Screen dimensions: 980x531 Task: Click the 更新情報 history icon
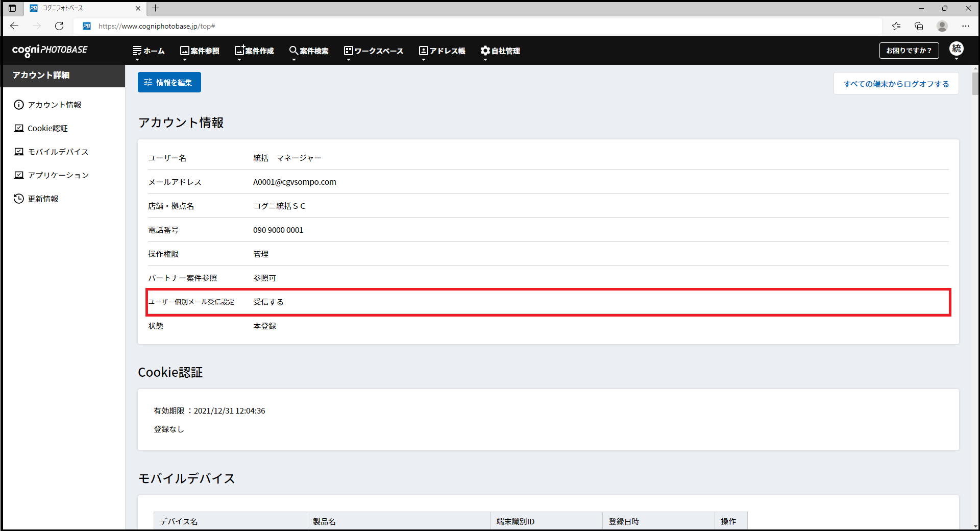(x=19, y=199)
